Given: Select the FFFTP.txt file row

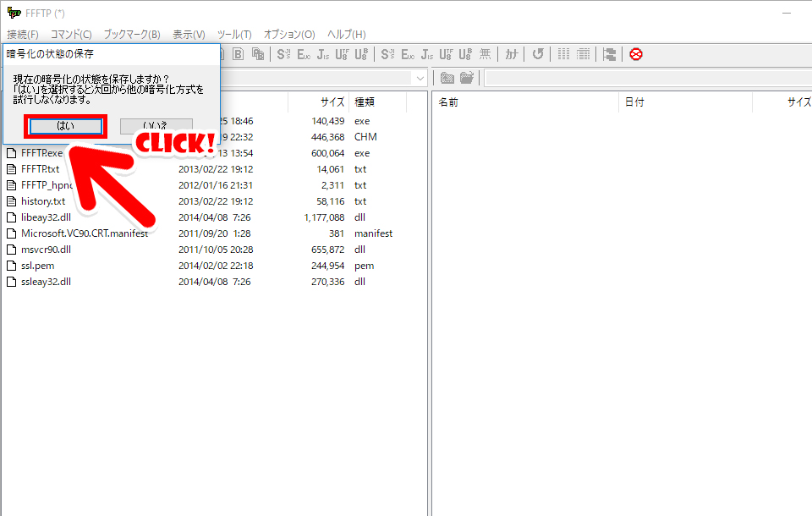Looking at the screenshot, I should pos(214,169).
